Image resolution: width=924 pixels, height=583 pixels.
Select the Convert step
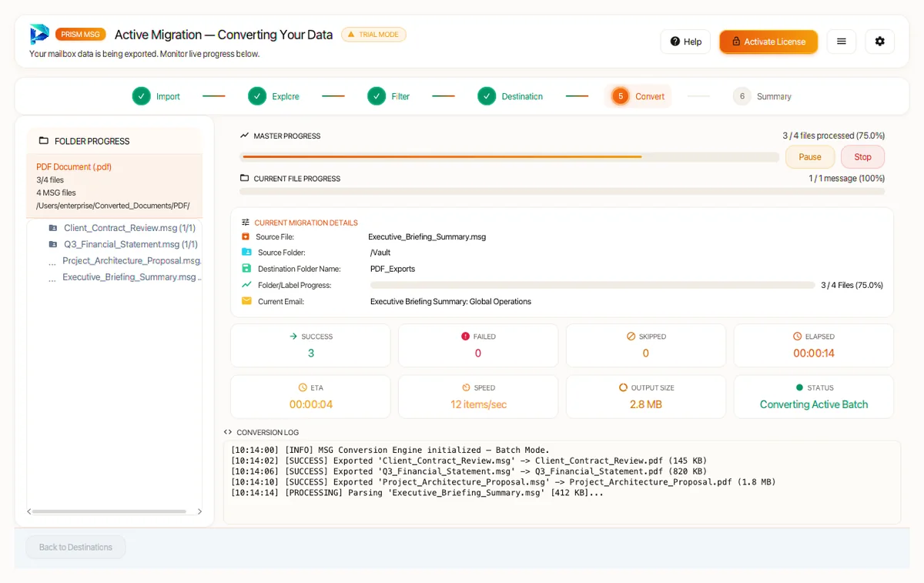(x=638, y=96)
